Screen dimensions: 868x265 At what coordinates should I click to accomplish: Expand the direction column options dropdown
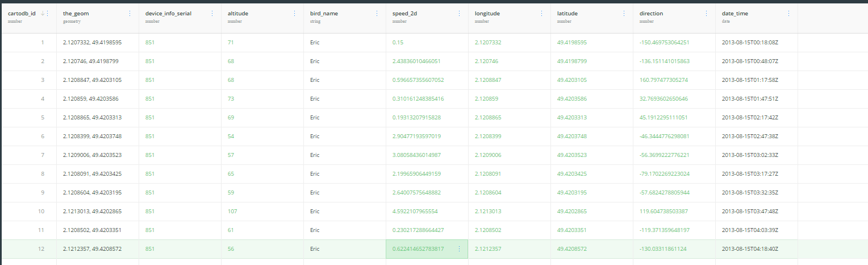pyautogui.click(x=706, y=14)
